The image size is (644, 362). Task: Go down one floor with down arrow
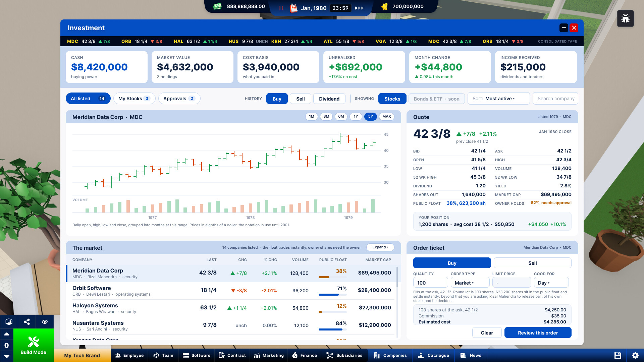click(x=6, y=356)
